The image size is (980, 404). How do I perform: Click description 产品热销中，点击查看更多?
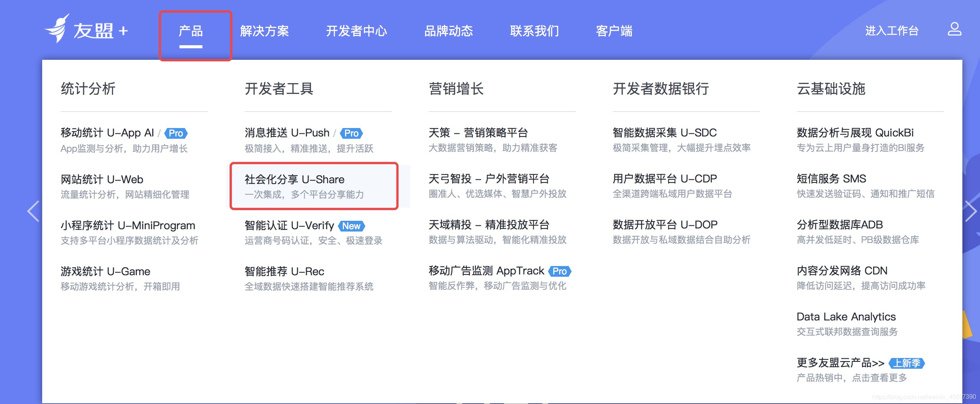point(852,378)
